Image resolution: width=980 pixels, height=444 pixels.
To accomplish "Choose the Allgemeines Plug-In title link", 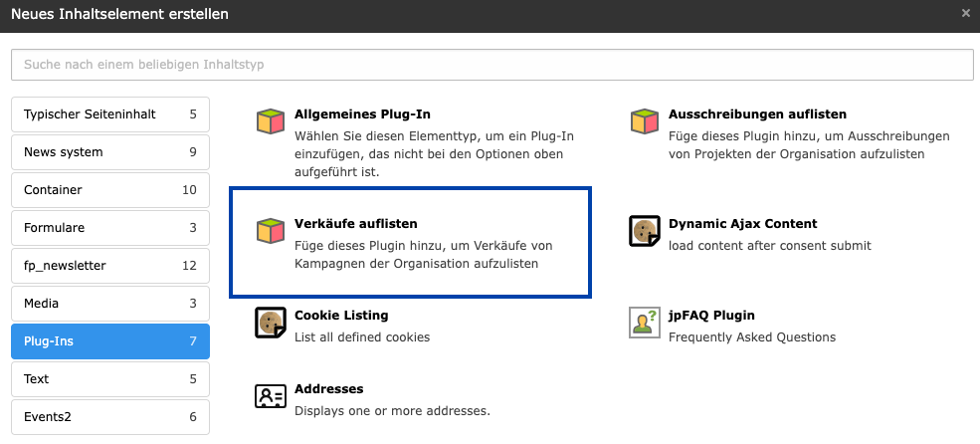I will click(x=362, y=114).
